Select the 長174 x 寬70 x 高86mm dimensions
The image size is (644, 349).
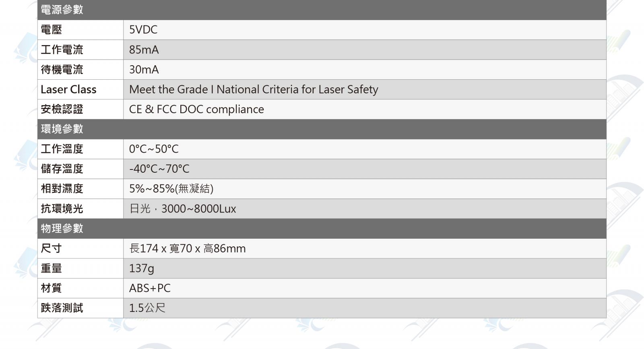click(x=187, y=248)
